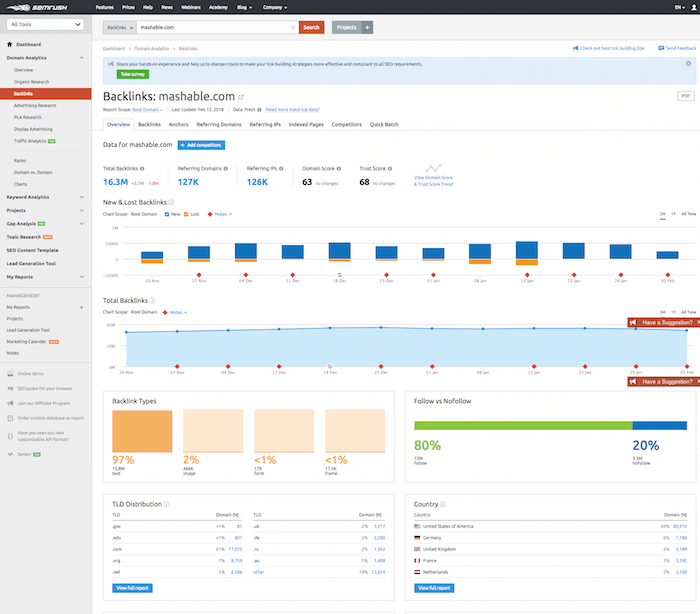Expand the Projects sidebar section
This screenshot has width=700, height=614.
82,210
